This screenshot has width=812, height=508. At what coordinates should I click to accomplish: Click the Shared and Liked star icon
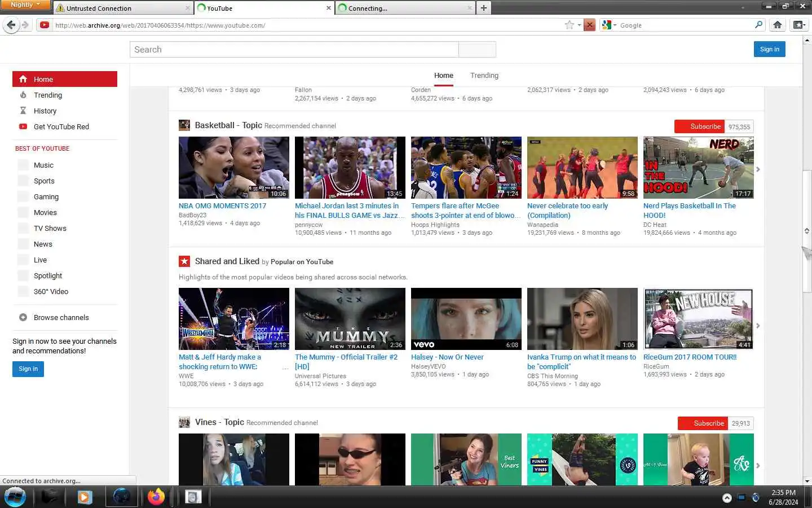184,261
